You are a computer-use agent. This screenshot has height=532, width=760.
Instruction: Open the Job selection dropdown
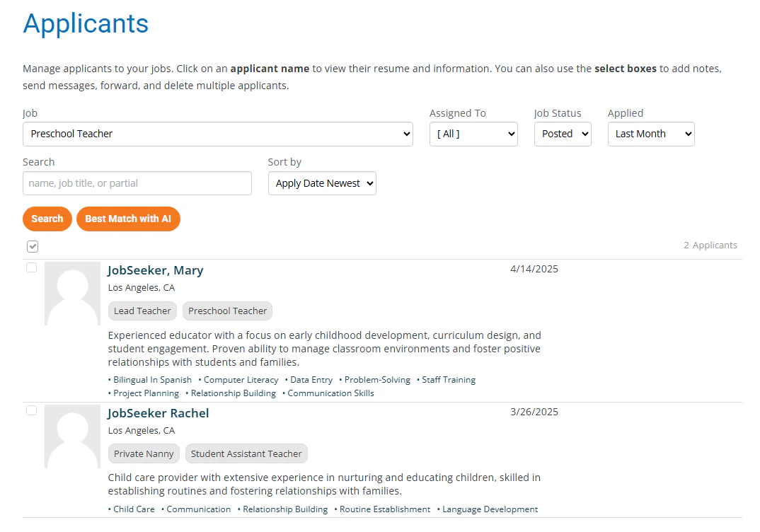[217, 134]
